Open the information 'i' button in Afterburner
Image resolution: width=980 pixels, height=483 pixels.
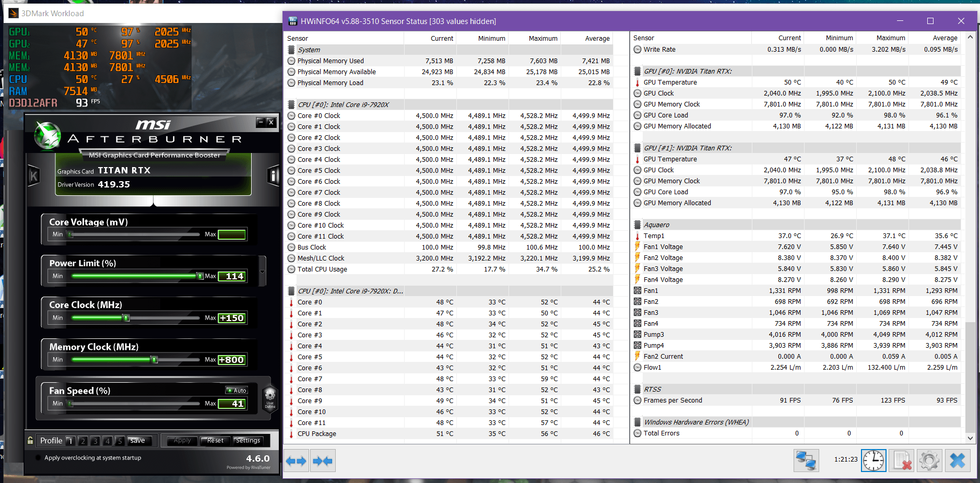(x=273, y=176)
